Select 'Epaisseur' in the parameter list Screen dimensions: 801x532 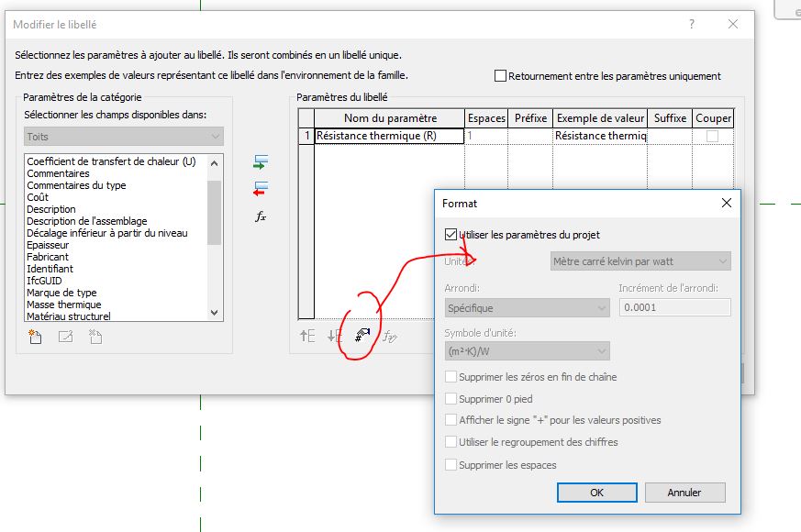pyautogui.click(x=50, y=245)
